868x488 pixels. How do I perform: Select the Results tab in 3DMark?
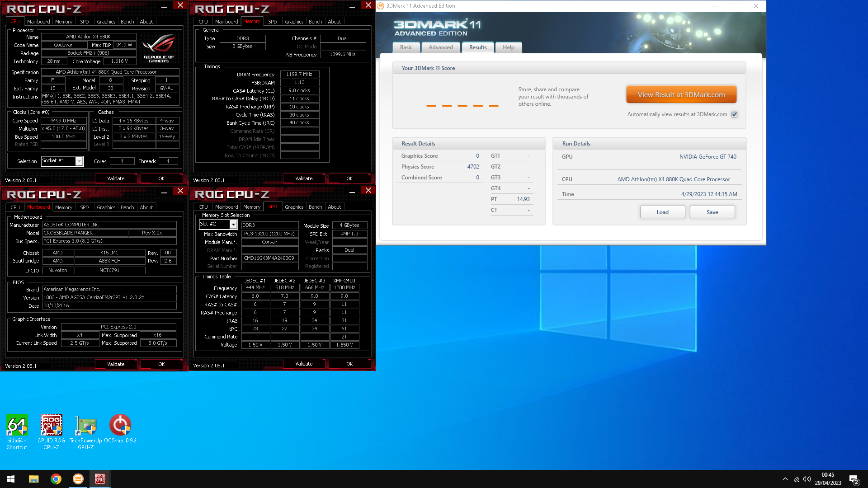(478, 47)
